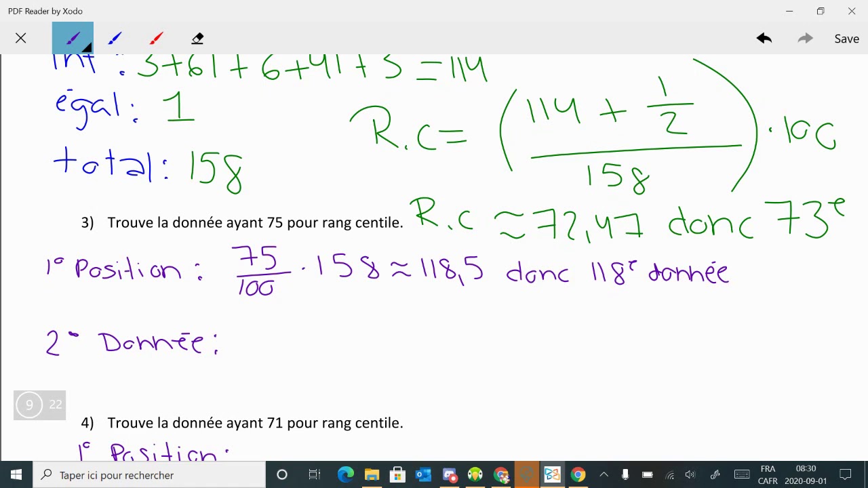Viewport: 868px width, 488px height.
Task: Click the 'PDF Reader by Xodo' title
Action: point(45,11)
